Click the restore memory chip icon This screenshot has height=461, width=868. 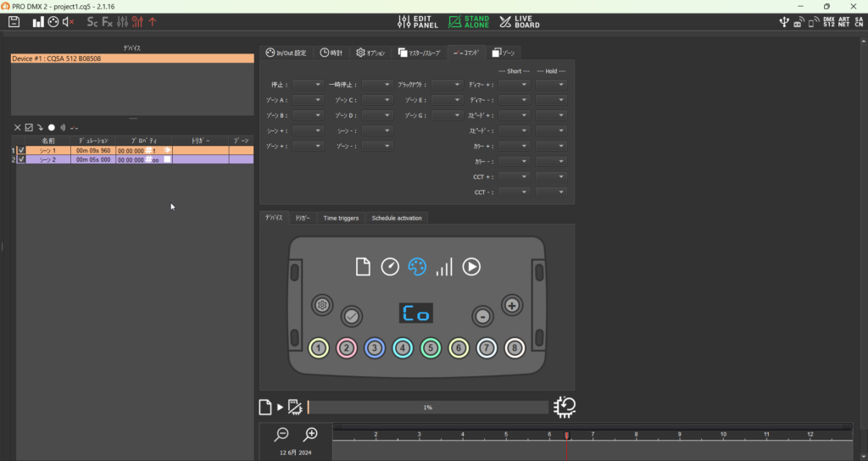(565, 407)
